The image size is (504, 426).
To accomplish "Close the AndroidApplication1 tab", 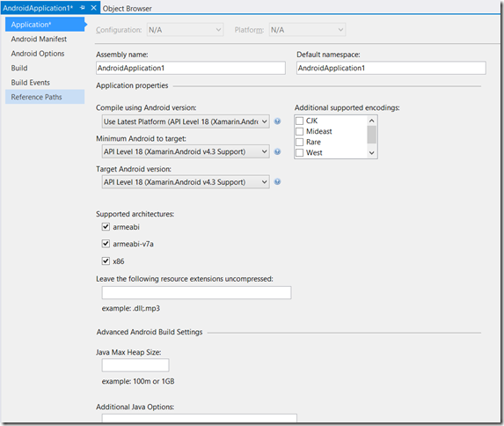I will [93, 8].
